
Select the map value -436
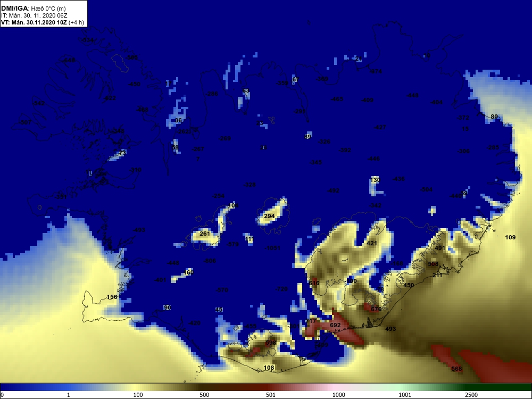click(398, 179)
